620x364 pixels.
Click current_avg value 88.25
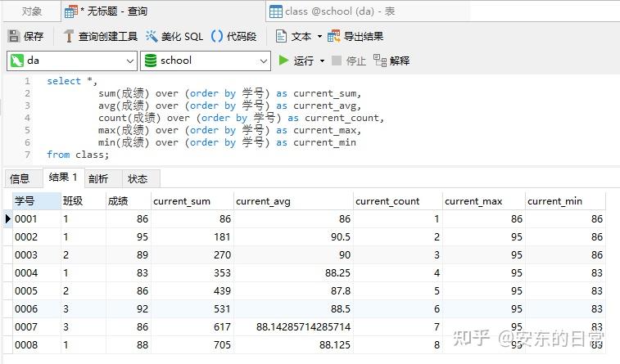point(337,273)
